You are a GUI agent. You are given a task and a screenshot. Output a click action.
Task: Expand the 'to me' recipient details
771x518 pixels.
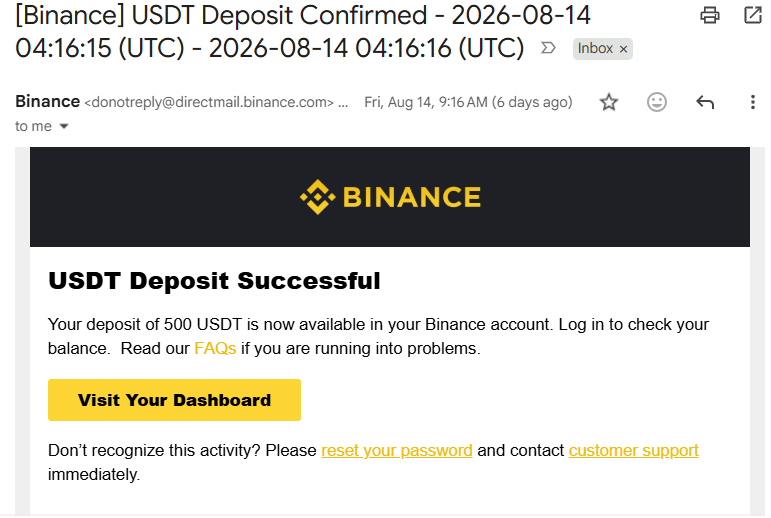coord(64,126)
